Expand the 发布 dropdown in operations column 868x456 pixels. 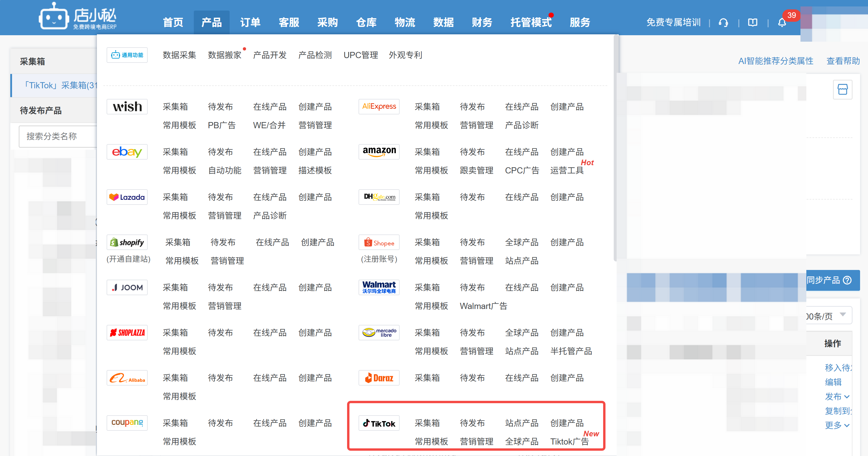coord(837,396)
